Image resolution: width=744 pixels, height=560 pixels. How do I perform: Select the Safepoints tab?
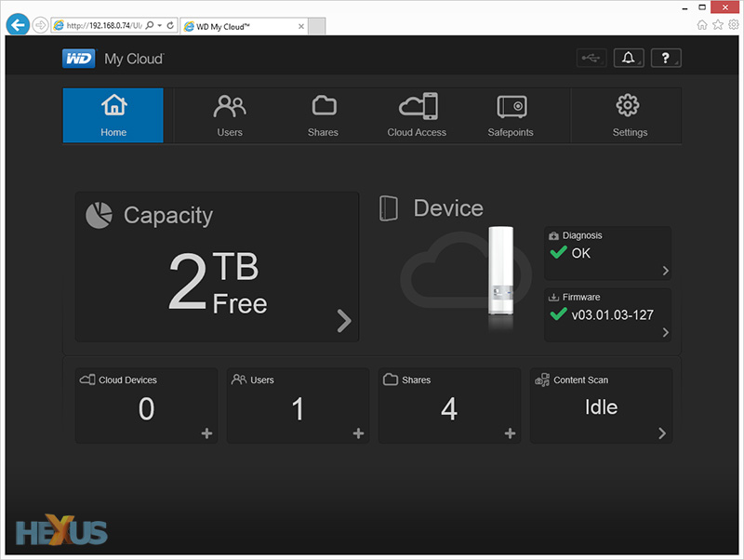511,115
